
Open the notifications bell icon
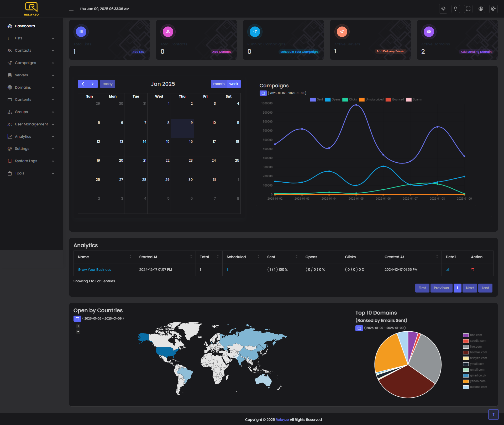[x=456, y=9]
